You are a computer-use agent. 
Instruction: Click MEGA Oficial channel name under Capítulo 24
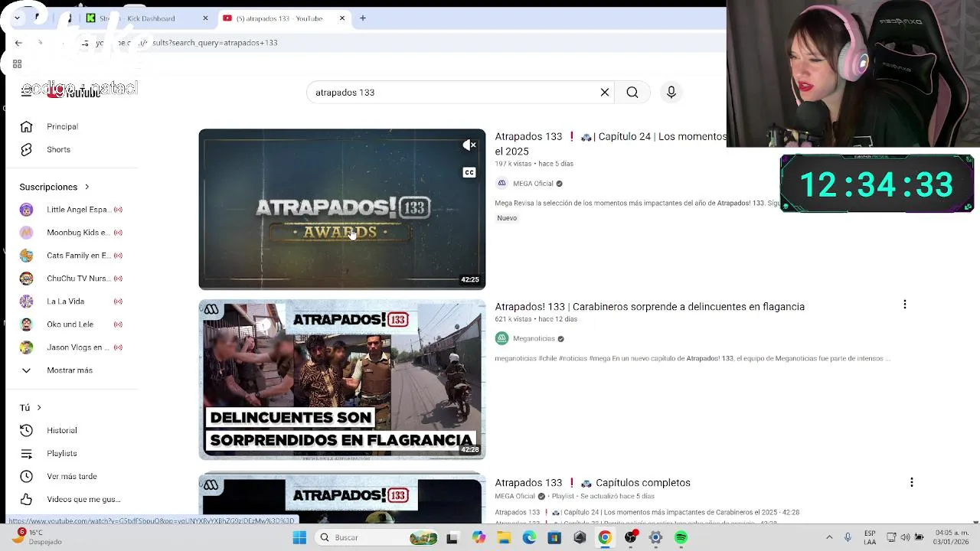point(533,184)
